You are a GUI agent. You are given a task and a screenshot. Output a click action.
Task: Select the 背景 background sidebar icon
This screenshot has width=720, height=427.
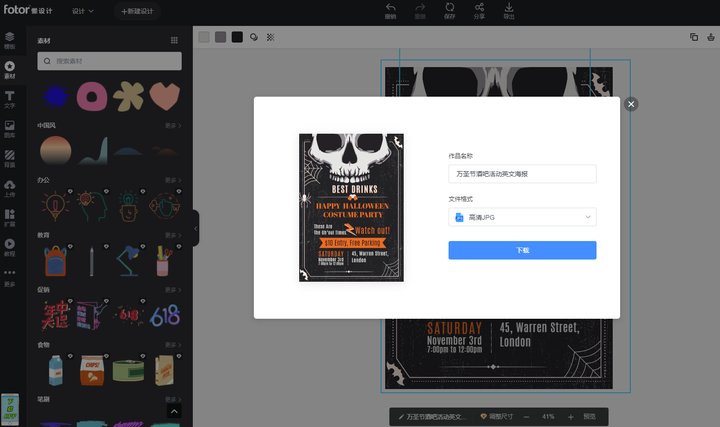pyautogui.click(x=10, y=157)
